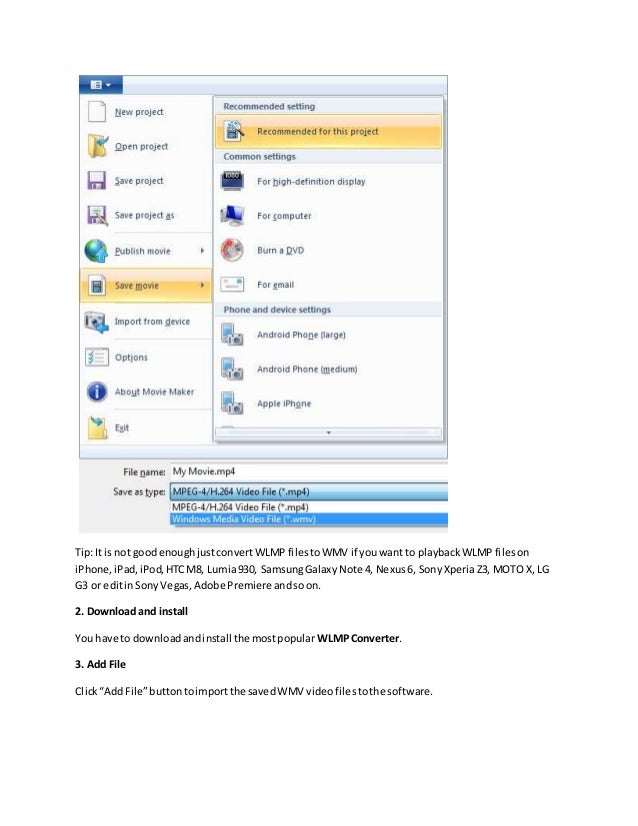Viewport: 638px width, 826px height.
Task: Choose Android Phone (large) setting
Action: pos(328,335)
